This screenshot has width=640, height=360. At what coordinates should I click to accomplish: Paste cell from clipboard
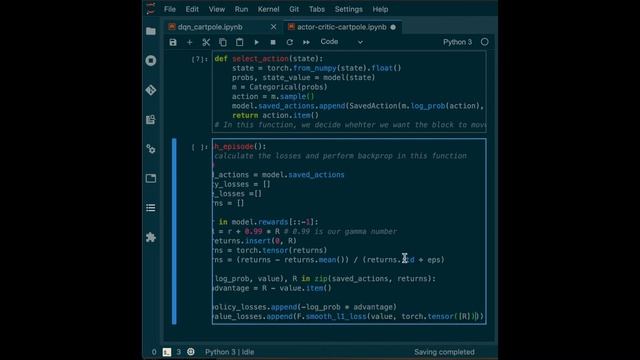tap(240, 42)
